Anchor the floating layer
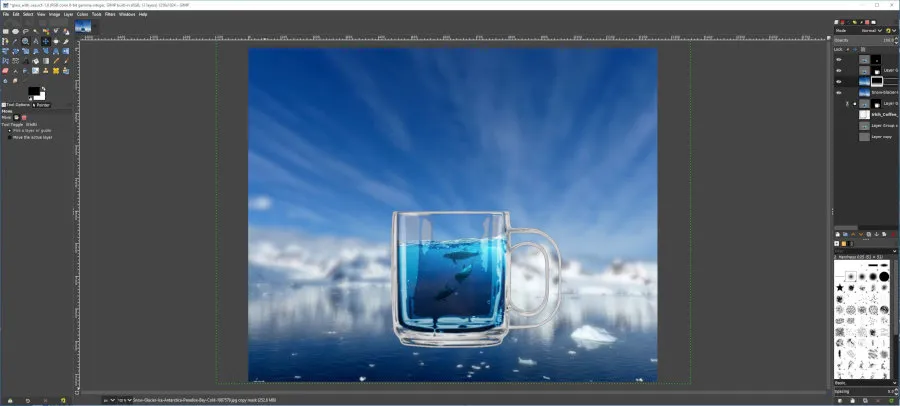Image resolution: width=900 pixels, height=406 pixels. coord(876,234)
